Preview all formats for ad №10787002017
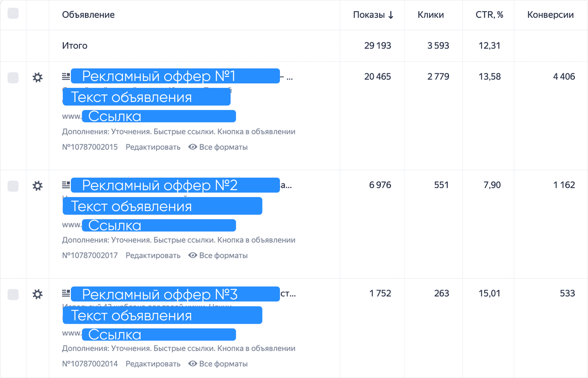This screenshot has height=378, width=588. (x=218, y=255)
